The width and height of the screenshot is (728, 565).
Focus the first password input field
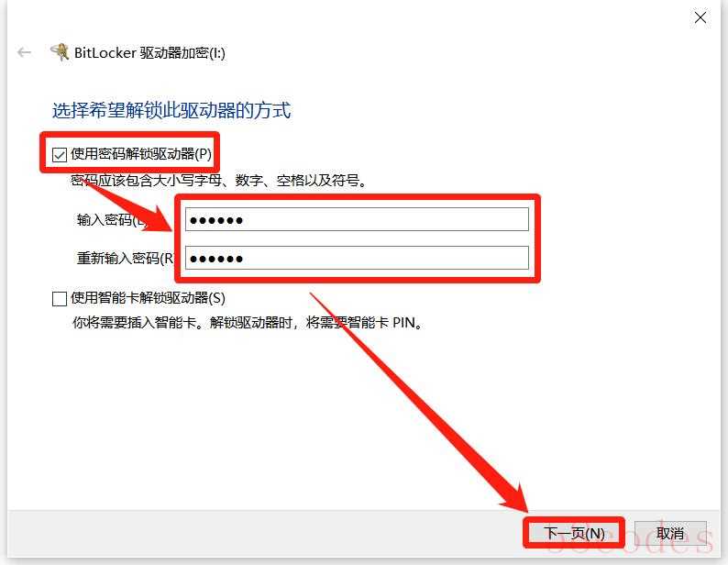(357, 219)
